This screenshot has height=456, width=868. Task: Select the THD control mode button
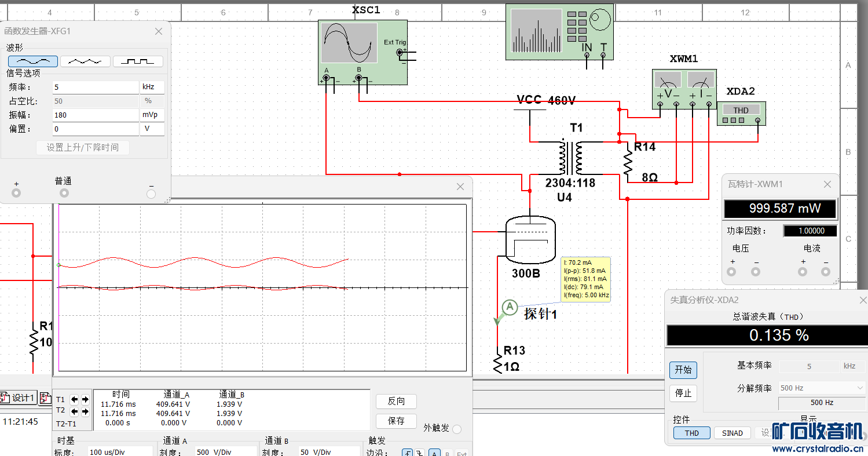click(692, 433)
